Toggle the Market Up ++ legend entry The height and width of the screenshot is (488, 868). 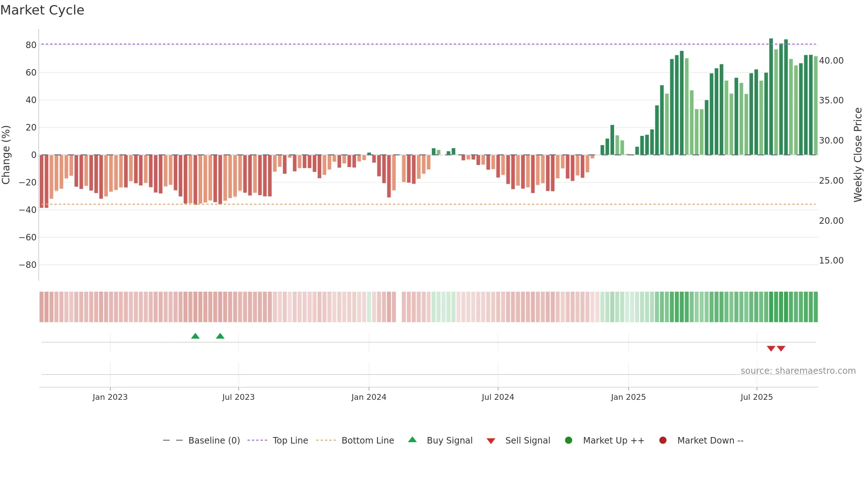coord(605,440)
